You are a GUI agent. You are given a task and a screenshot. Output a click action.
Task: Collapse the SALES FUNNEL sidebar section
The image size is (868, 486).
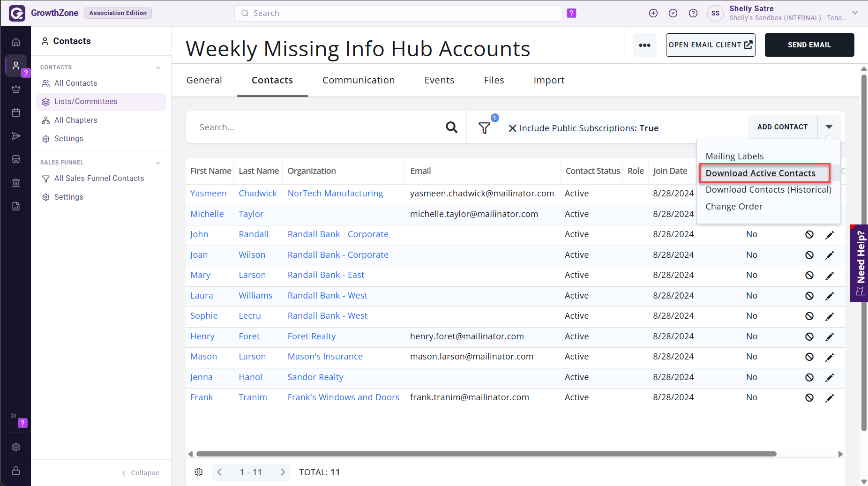(x=158, y=163)
